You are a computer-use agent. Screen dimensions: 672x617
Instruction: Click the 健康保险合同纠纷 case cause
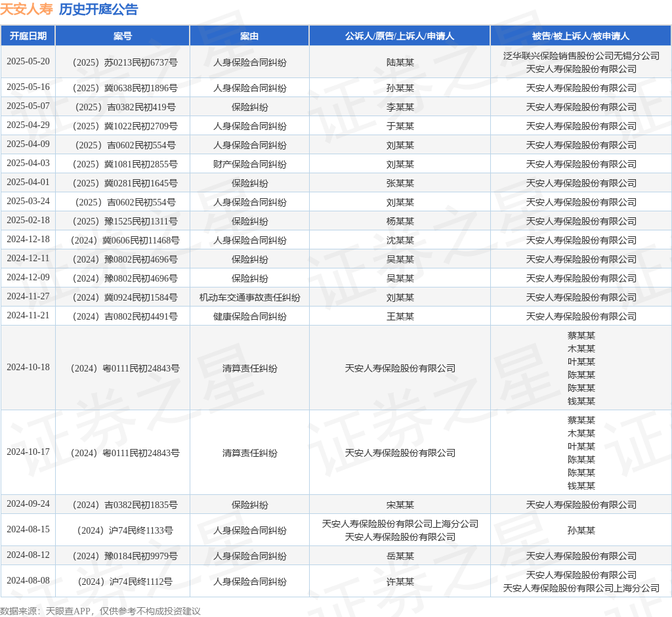click(x=250, y=316)
